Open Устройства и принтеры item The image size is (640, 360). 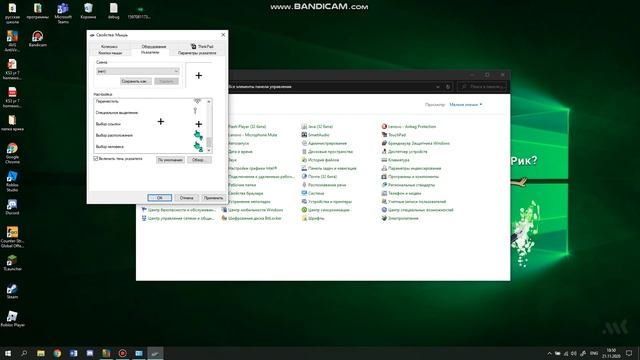[x=327, y=202]
